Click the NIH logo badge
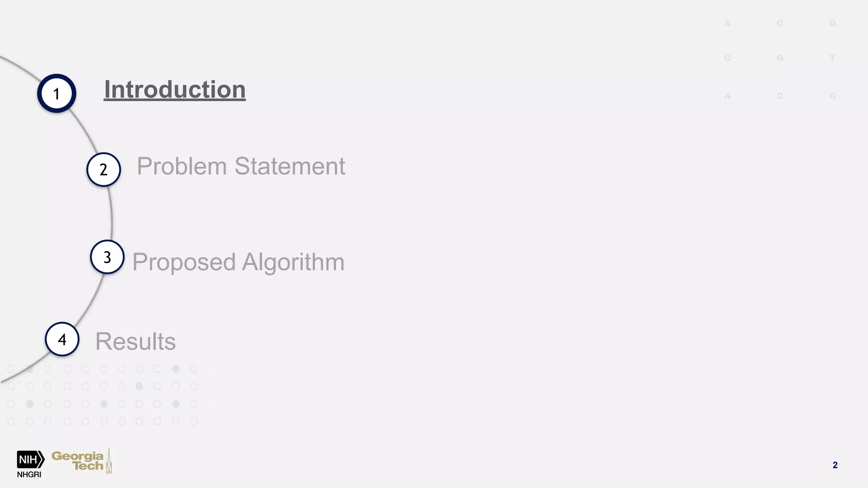This screenshot has width=868, height=488. 31,460
